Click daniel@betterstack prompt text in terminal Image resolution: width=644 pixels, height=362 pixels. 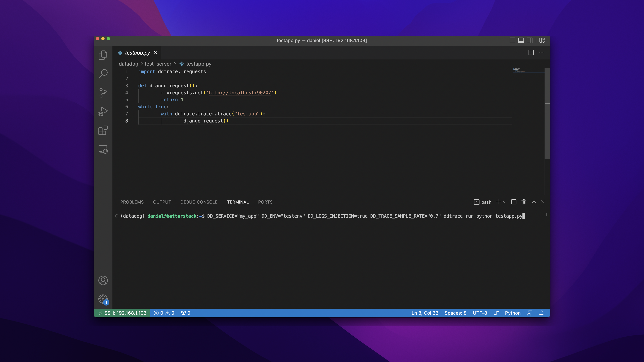pyautogui.click(x=172, y=216)
